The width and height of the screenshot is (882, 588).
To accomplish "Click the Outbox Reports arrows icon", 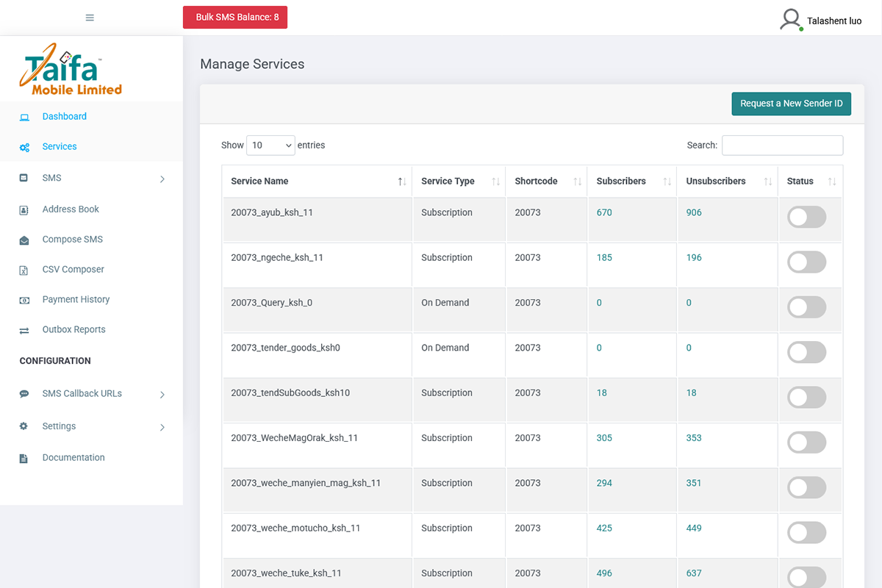I will click(24, 329).
